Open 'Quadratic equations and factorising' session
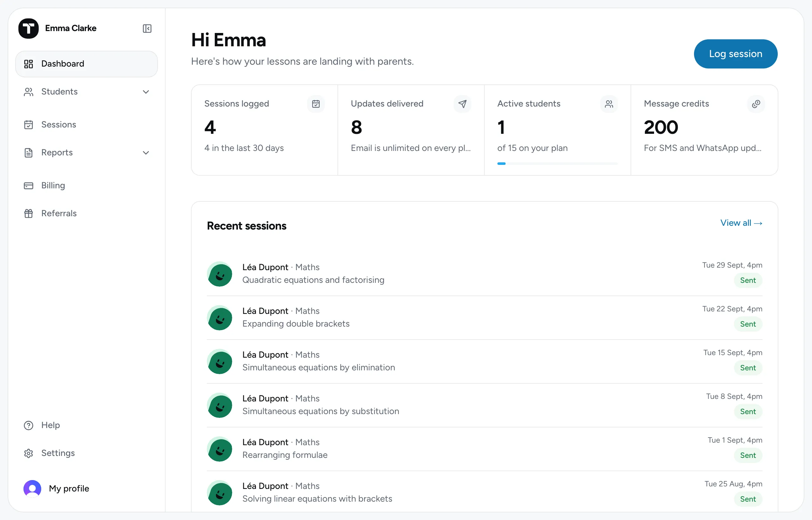Screen dimensions: 812x520 (485, 274)
